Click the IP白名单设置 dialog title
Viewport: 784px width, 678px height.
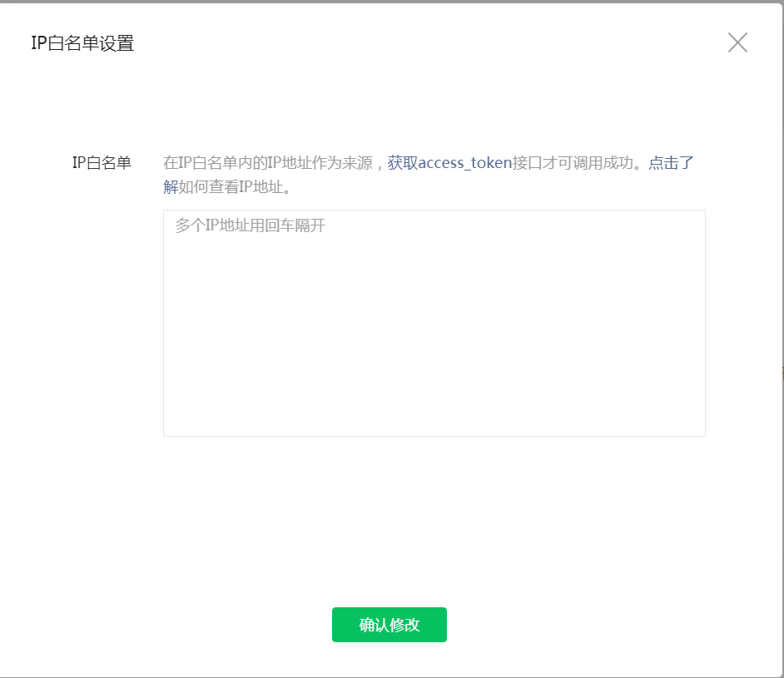[82, 43]
